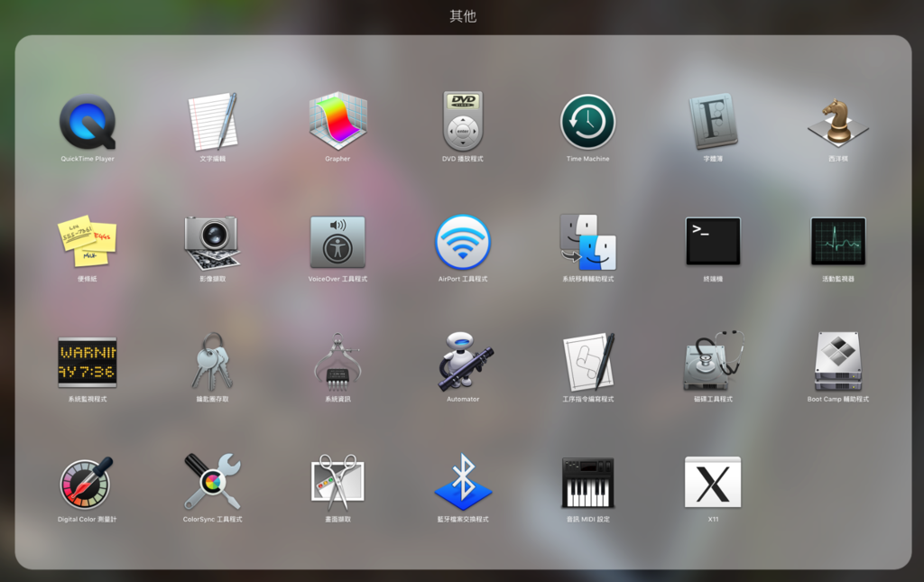This screenshot has height=582, width=924.
Task: Open 音訊 MIDI 設定
Action: [x=588, y=483]
